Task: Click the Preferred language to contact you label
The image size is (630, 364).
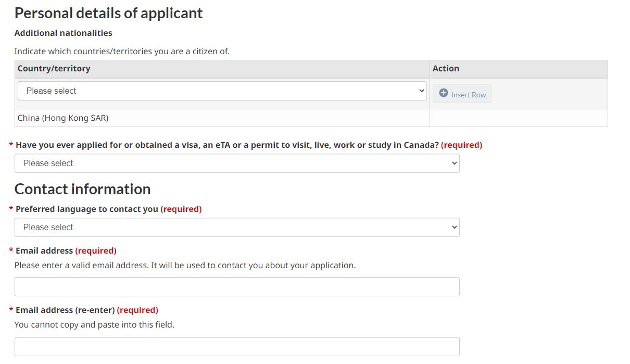Action: [x=87, y=209]
